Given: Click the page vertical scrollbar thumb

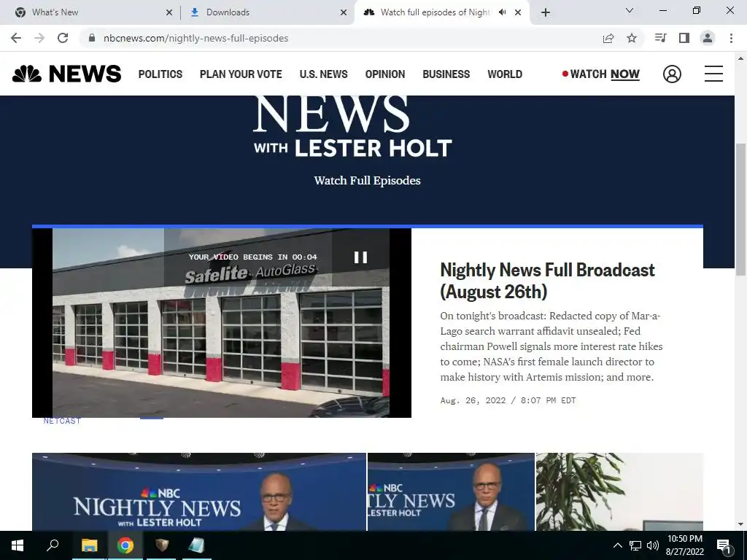Looking at the screenshot, I should [x=740, y=209].
